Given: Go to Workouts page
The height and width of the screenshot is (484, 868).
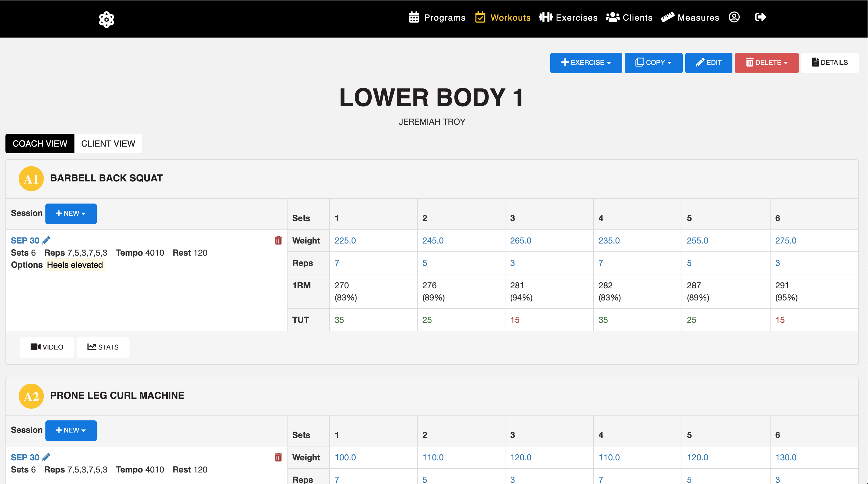Looking at the screenshot, I should 503,17.
